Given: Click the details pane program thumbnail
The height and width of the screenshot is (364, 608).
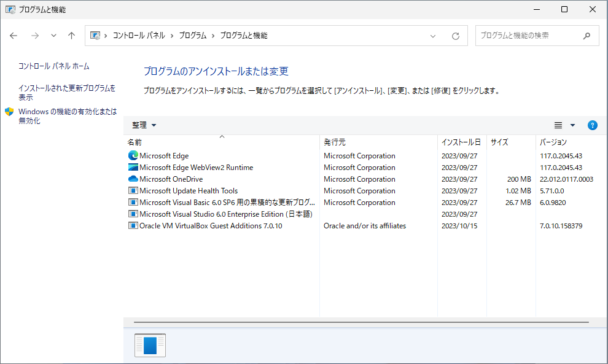Looking at the screenshot, I should tap(150, 345).
